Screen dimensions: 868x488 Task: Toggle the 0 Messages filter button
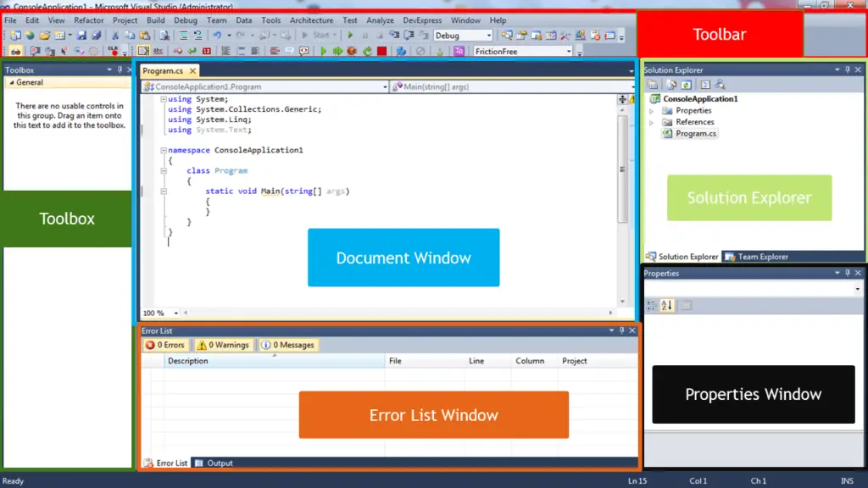tap(288, 345)
